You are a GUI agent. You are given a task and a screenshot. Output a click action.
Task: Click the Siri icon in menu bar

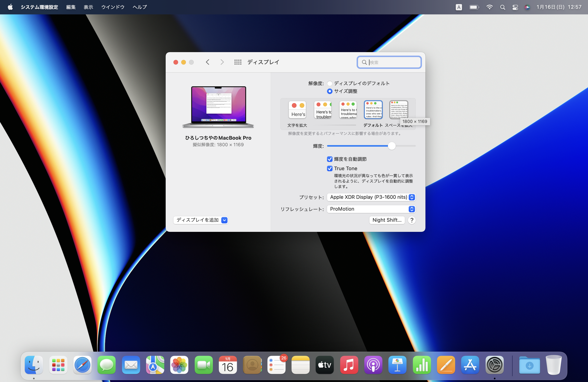click(527, 7)
